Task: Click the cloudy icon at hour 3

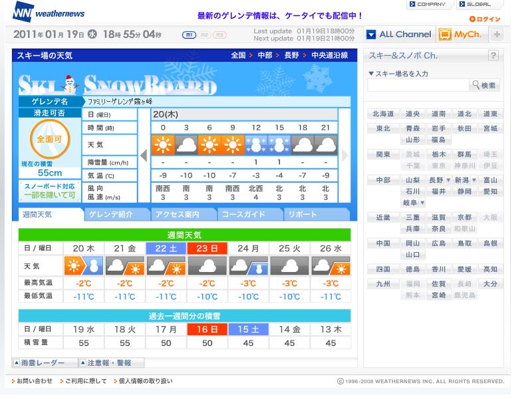Action: coord(186,145)
